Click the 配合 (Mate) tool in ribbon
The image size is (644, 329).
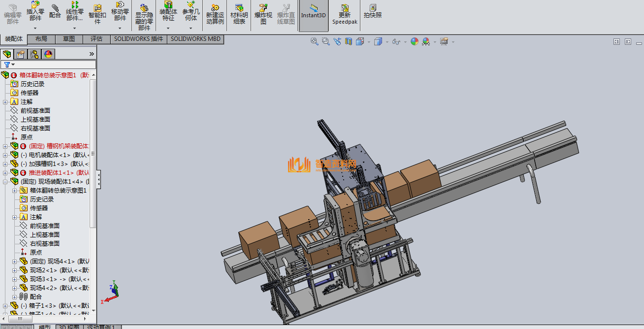55,11
